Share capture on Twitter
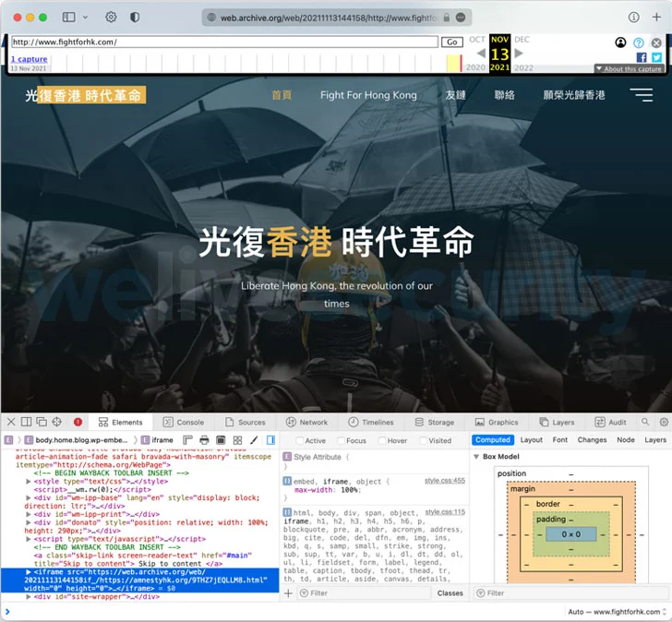 coord(656,57)
